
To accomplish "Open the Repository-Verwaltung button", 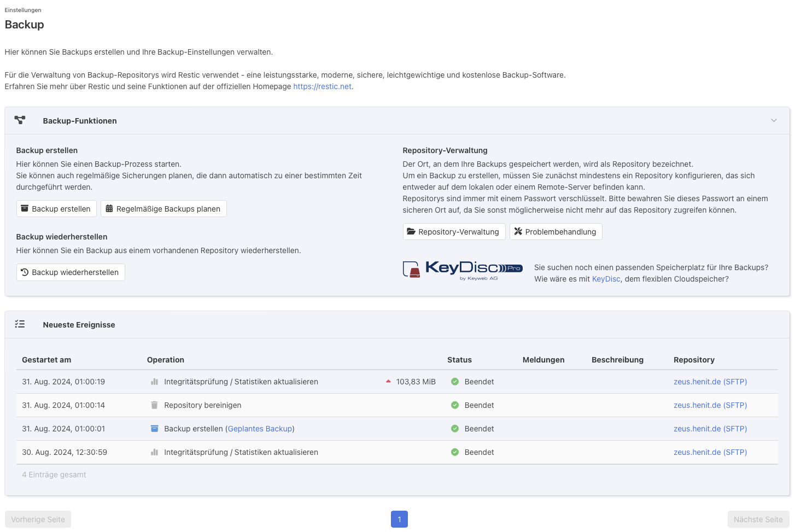I will 454,232.
